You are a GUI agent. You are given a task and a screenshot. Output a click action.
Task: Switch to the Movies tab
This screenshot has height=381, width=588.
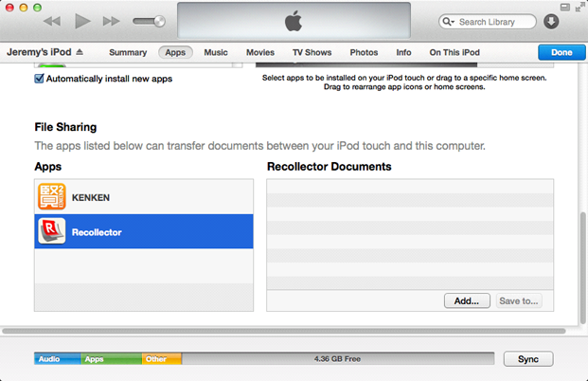[260, 52]
